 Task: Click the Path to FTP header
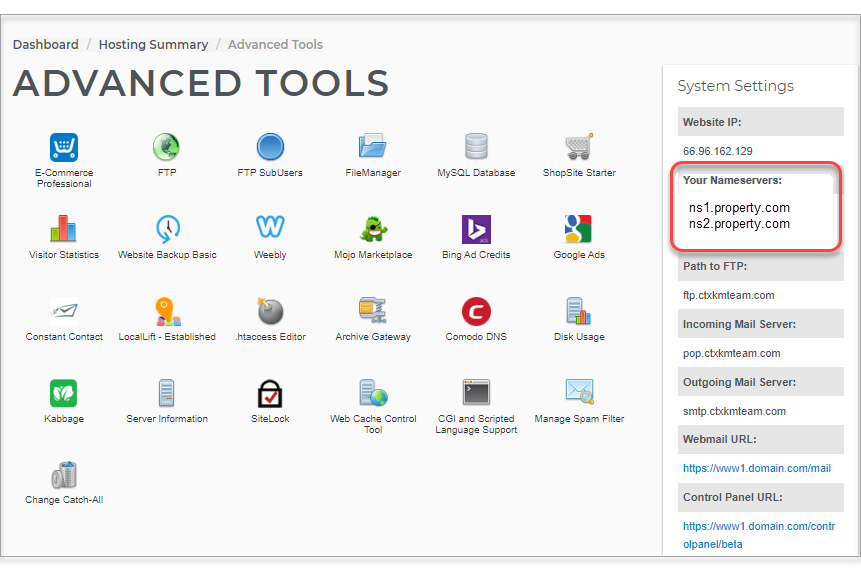click(x=761, y=266)
